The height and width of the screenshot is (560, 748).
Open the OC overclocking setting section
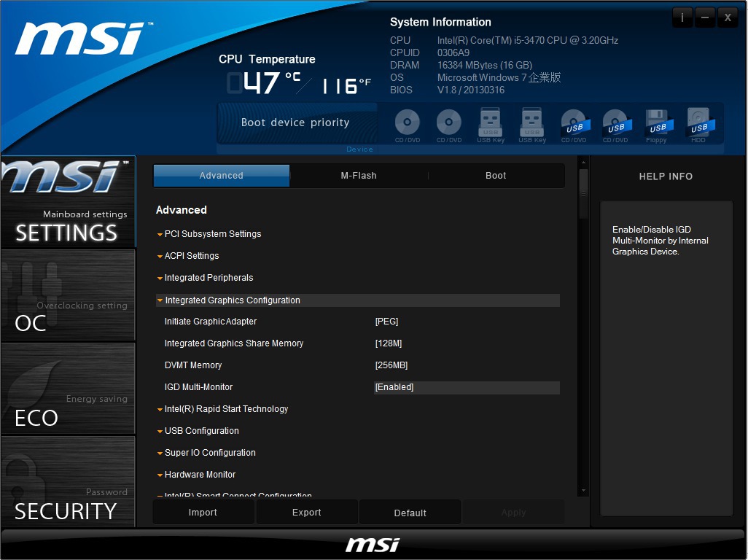pos(69,295)
